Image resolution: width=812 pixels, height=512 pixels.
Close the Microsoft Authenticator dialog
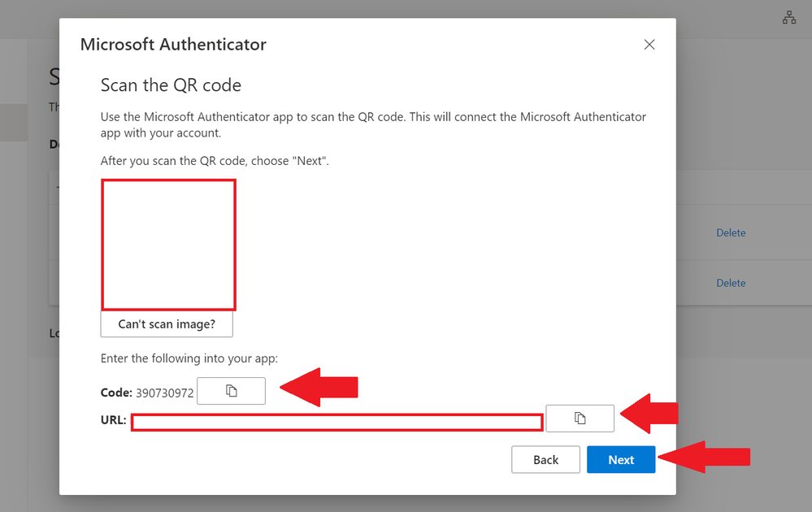coord(649,45)
